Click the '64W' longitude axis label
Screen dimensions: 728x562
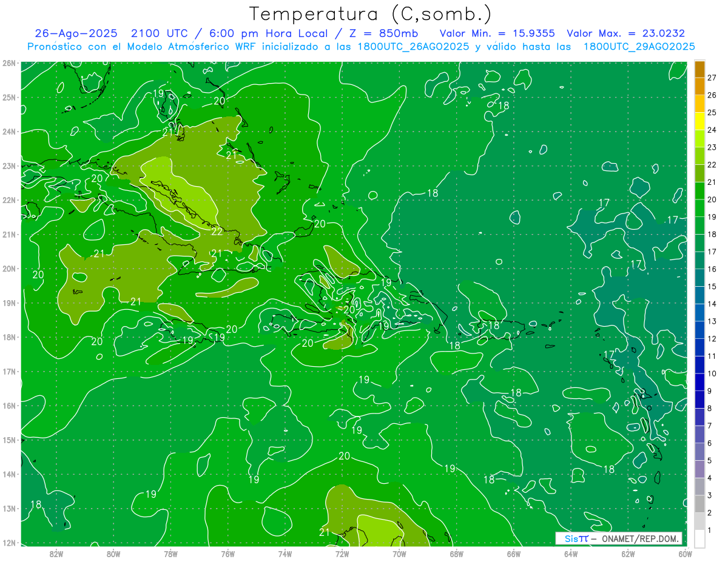pos(571,554)
